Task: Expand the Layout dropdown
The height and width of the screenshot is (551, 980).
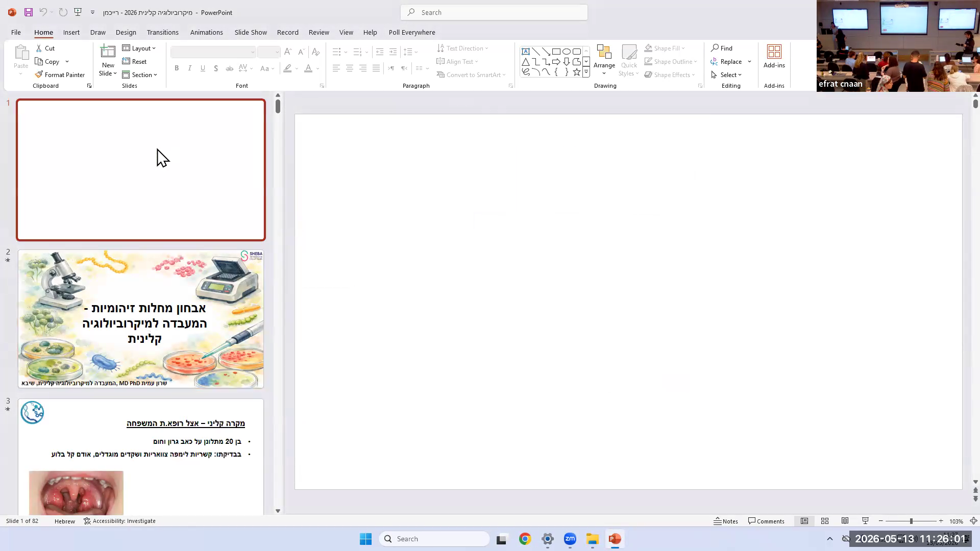Action: [x=139, y=48]
